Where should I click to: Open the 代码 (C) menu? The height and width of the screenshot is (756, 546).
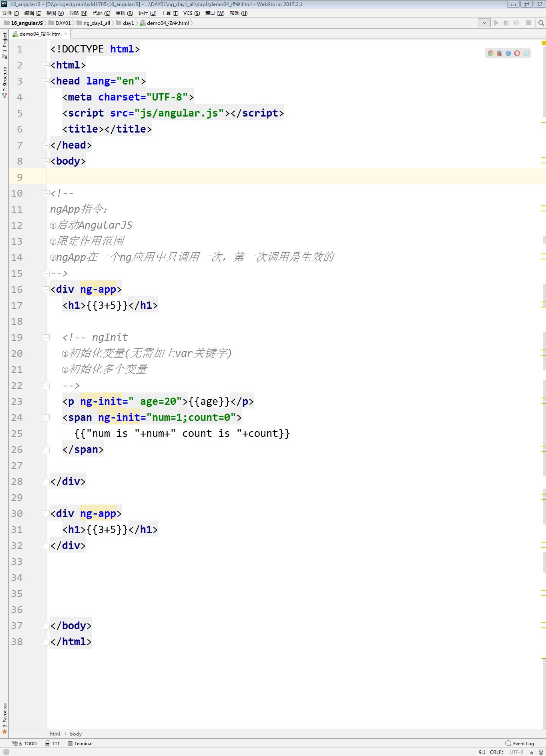(101, 13)
